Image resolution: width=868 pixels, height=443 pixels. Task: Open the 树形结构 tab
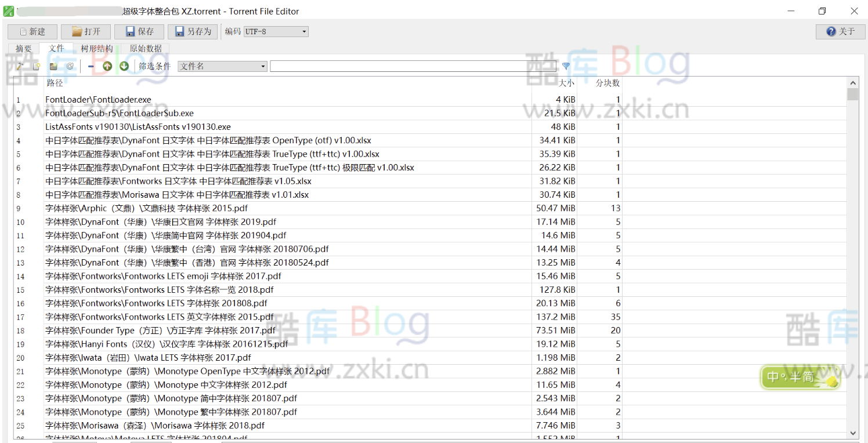pos(97,49)
